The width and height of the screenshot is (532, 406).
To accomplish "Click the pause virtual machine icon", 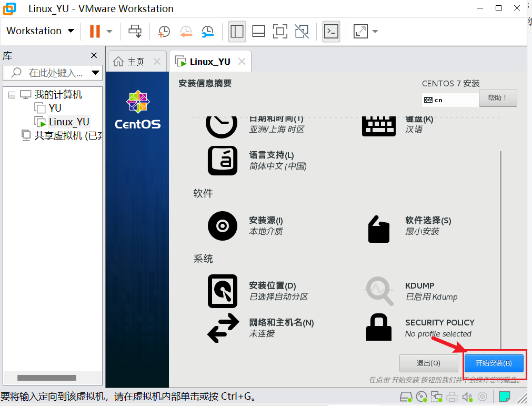I will [x=95, y=31].
